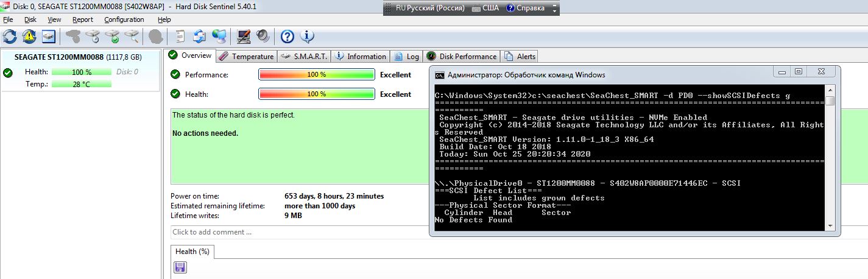Open the Alerts tab
Viewport: 868px width, 279px height.
point(519,56)
